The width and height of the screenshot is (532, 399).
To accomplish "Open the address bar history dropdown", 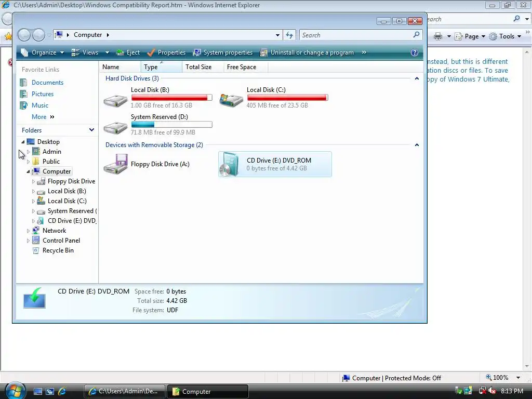I will coord(277,35).
